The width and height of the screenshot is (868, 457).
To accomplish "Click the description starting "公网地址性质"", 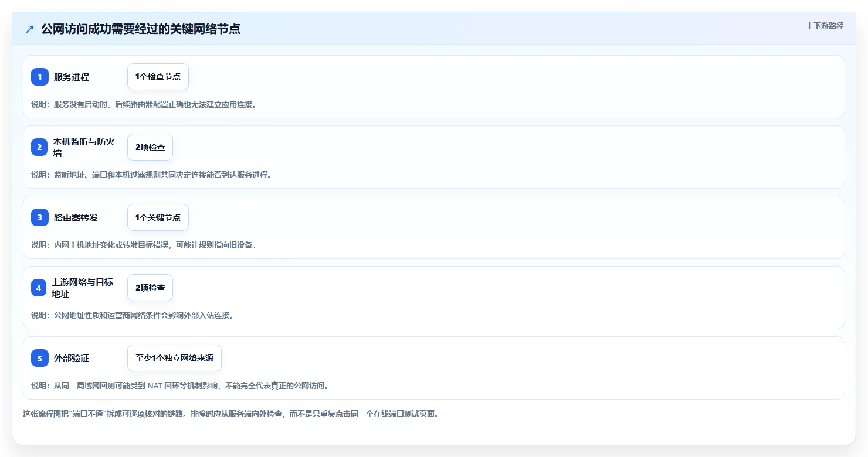I will [x=133, y=315].
